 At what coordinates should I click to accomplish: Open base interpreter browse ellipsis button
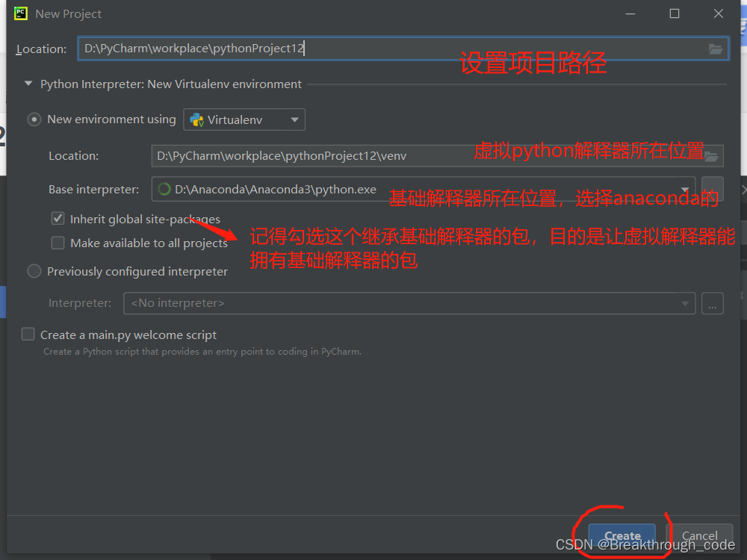coord(712,189)
